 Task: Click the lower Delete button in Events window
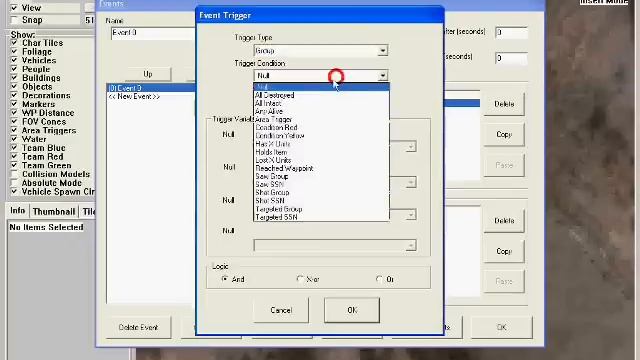[504, 221]
